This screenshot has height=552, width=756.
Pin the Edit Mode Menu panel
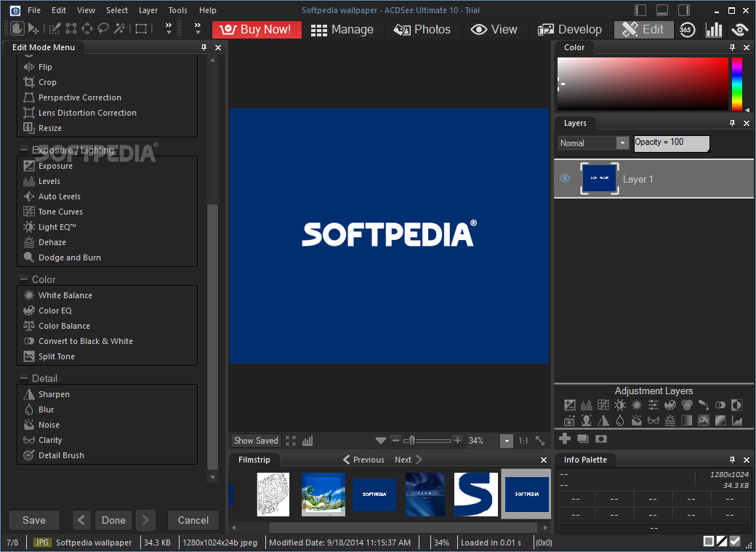[x=204, y=47]
